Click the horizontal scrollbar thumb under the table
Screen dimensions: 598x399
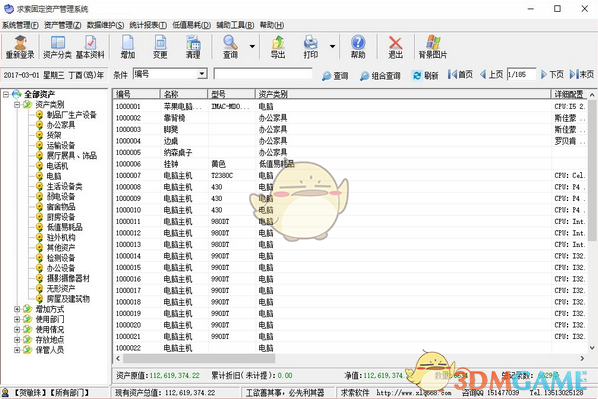pos(199,359)
